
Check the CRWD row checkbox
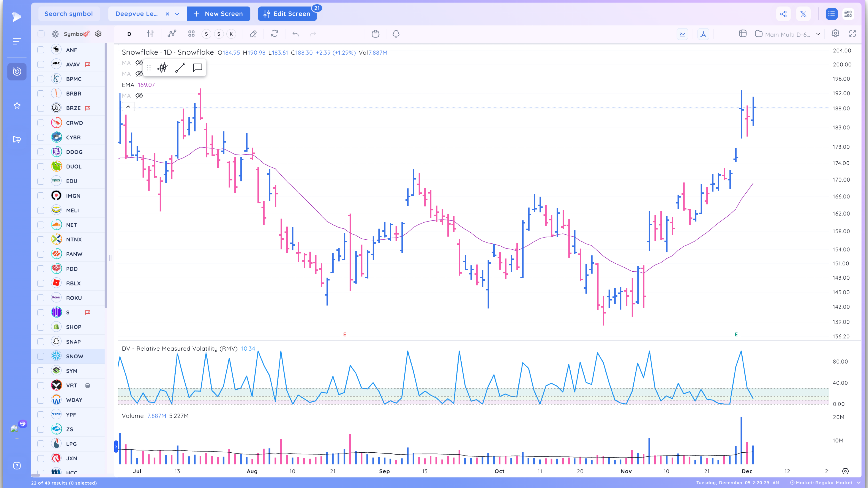coord(41,123)
